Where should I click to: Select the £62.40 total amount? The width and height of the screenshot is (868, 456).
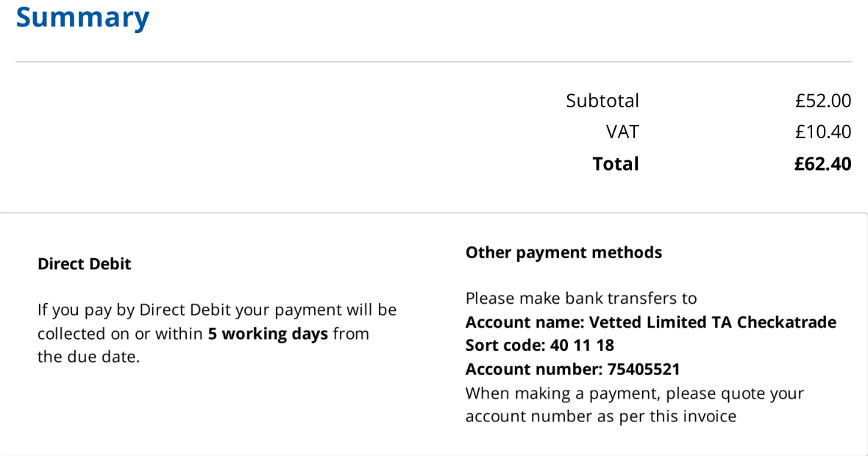[x=822, y=164]
